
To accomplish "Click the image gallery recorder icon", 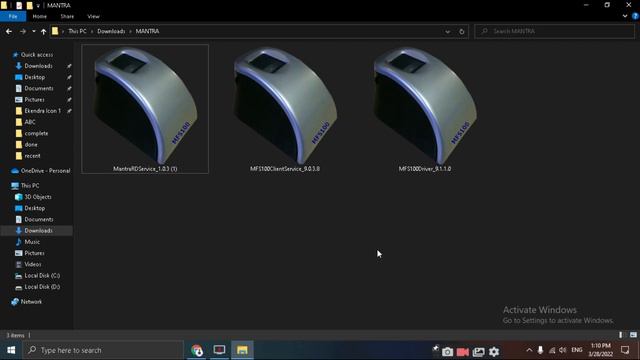I will (x=478, y=351).
